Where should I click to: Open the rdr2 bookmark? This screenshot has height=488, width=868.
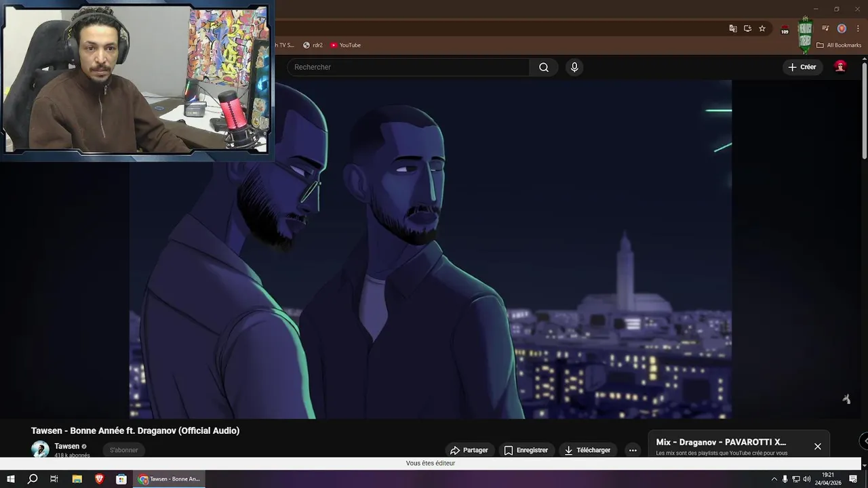coord(313,45)
